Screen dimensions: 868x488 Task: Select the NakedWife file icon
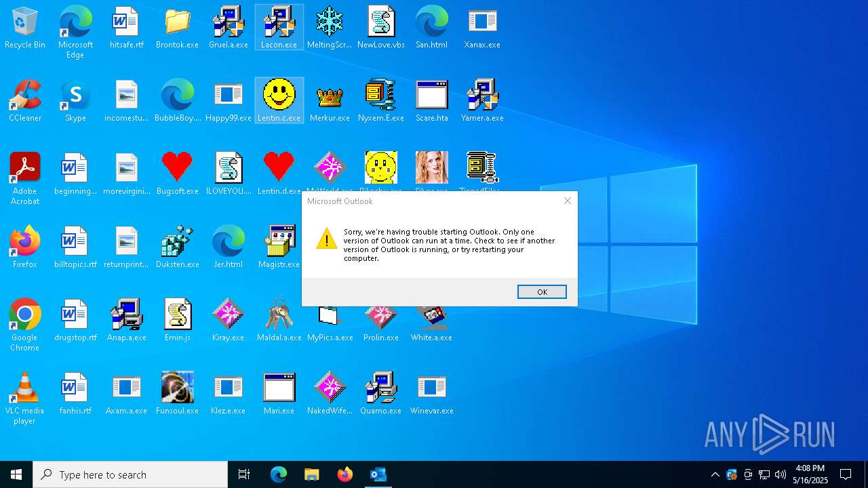coord(330,394)
